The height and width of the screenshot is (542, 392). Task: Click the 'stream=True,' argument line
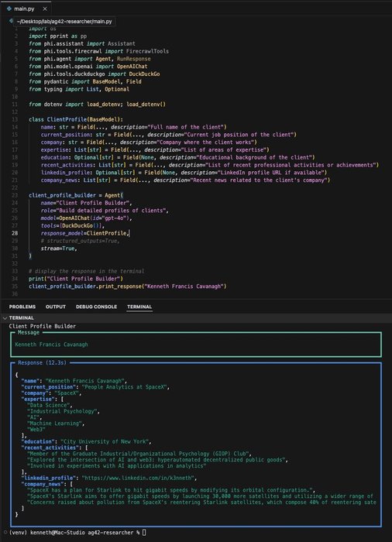pos(59,249)
